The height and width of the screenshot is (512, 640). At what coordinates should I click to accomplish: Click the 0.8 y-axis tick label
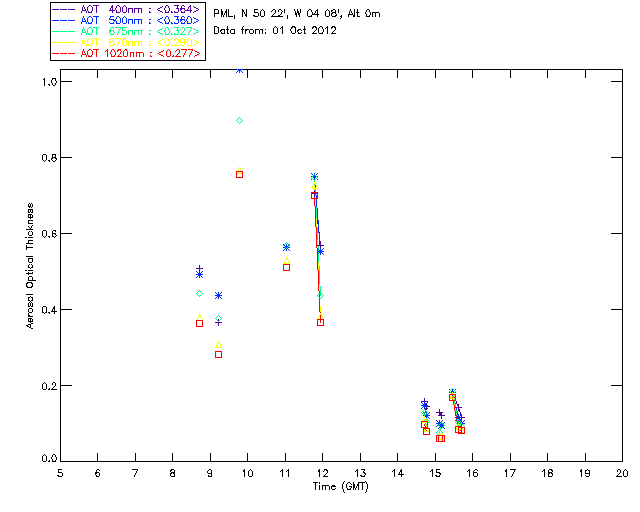click(x=49, y=158)
